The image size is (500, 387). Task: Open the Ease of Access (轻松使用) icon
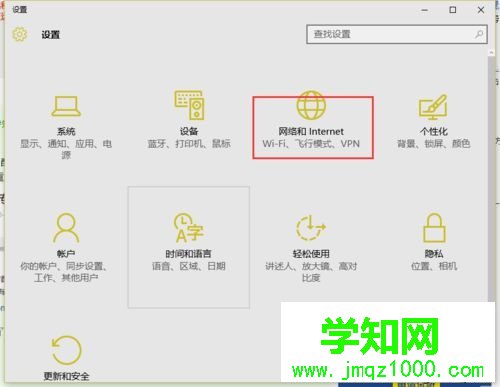pyautogui.click(x=311, y=228)
